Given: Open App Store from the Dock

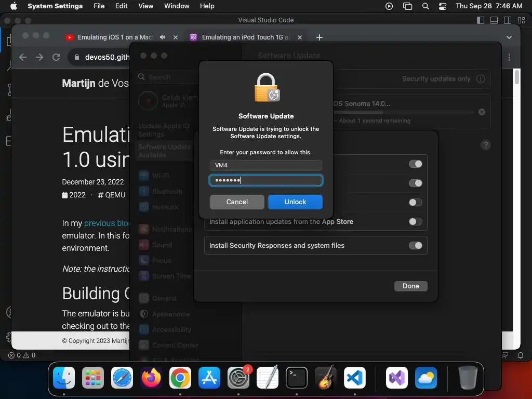Looking at the screenshot, I should point(209,378).
